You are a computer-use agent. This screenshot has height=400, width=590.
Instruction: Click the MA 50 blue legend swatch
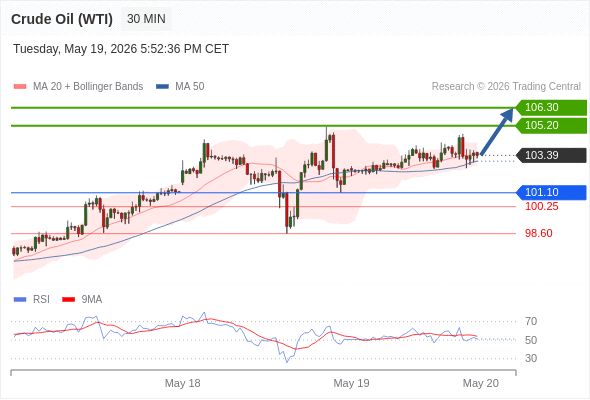(162, 87)
